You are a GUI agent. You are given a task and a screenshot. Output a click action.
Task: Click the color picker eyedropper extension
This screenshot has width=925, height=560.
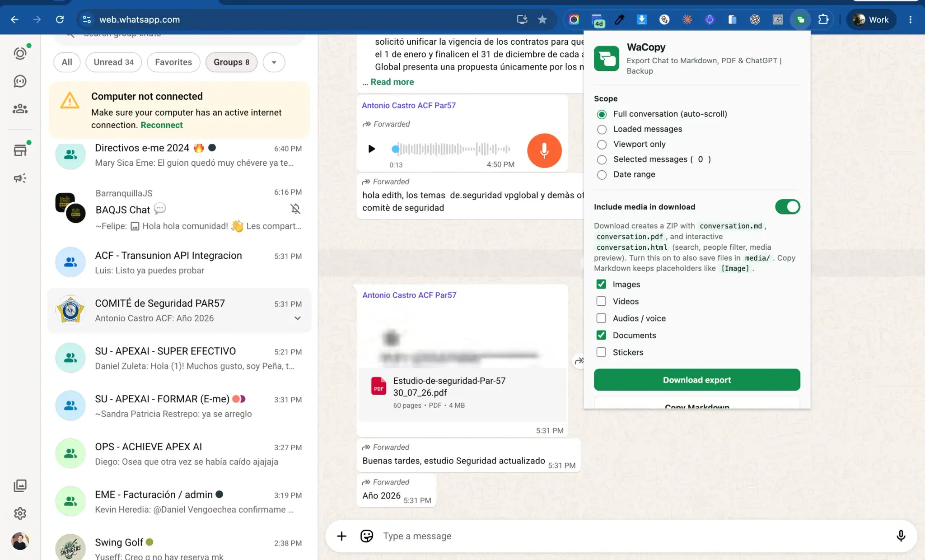coord(619,19)
